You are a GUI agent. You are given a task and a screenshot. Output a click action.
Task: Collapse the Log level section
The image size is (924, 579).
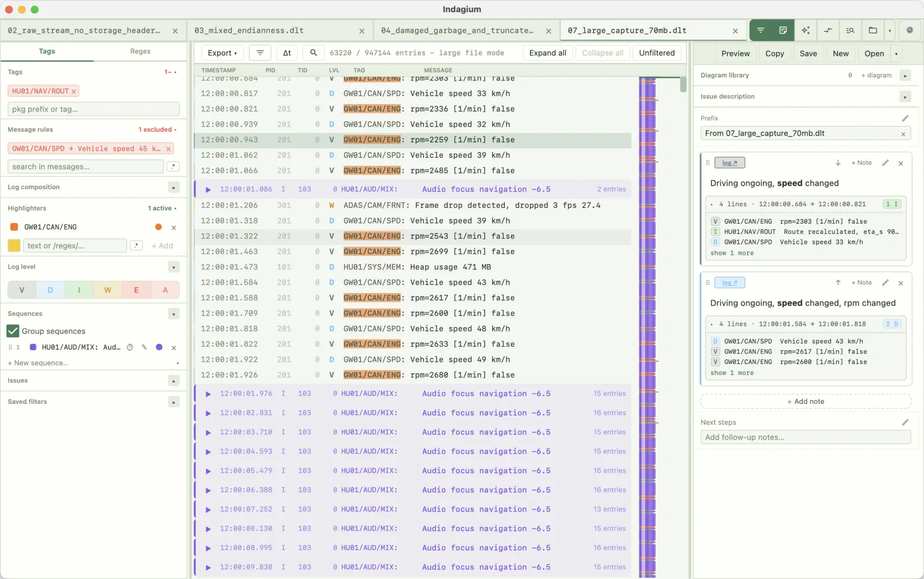[x=174, y=267]
